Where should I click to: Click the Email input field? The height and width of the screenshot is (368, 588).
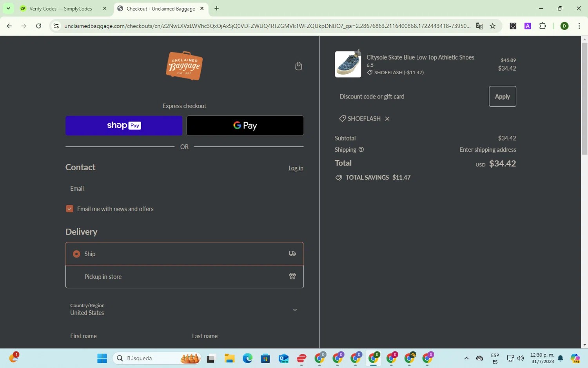pos(184,189)
